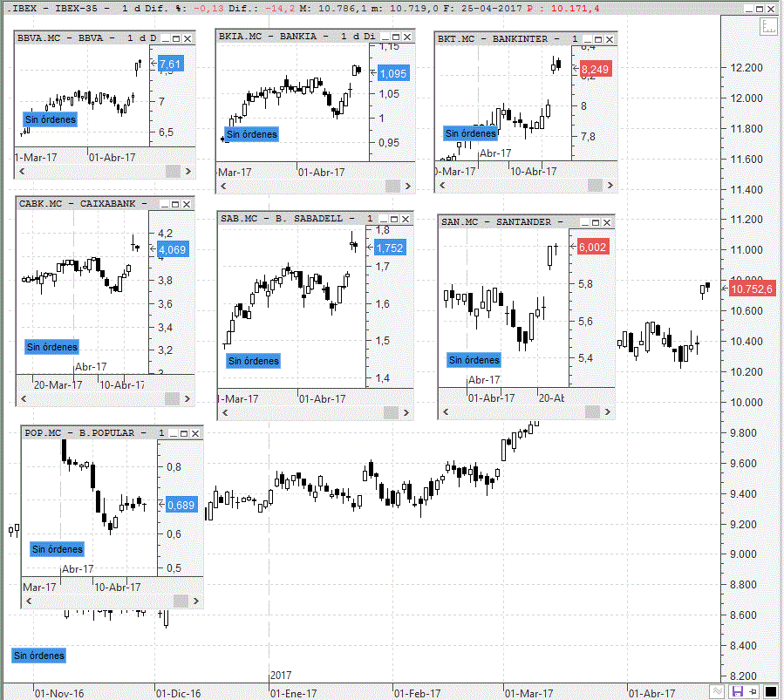The image size is (784, 700).
Task: Click the scrollbar thumb in B.POPULAR chart
Action: pyautogui.click(x=181, y=601)
